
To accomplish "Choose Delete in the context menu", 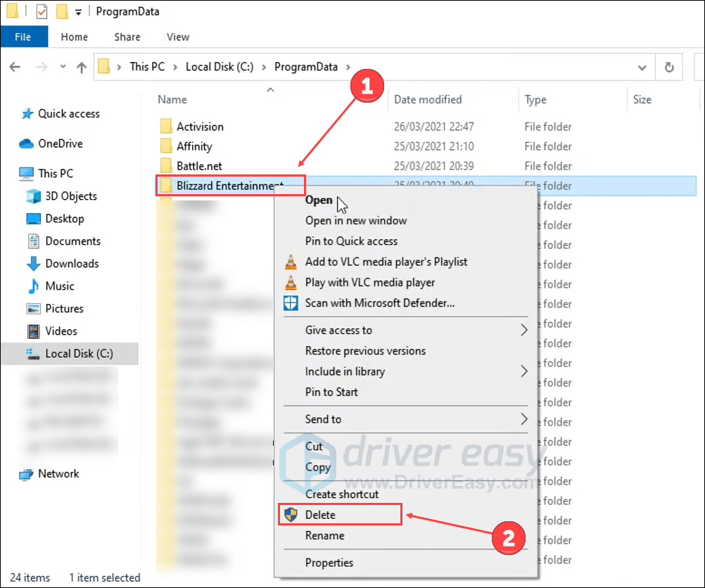I will [x=320, y=515].
